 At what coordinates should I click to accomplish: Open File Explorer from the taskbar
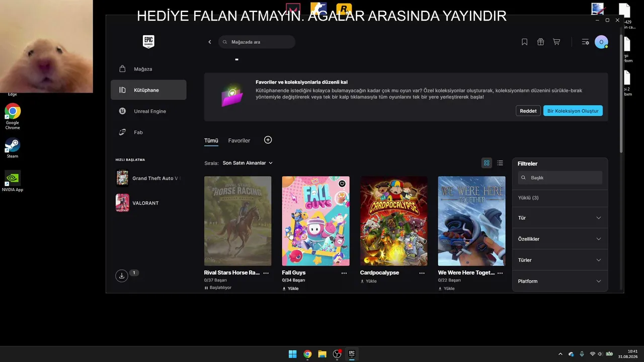[x=322, y=354]
